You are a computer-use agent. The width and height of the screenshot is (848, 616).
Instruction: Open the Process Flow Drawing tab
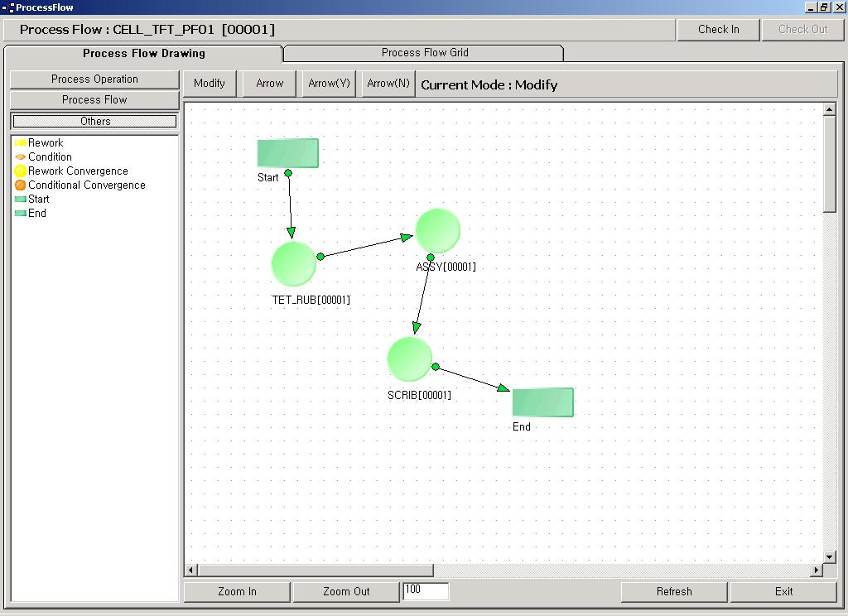coord(143,54)
